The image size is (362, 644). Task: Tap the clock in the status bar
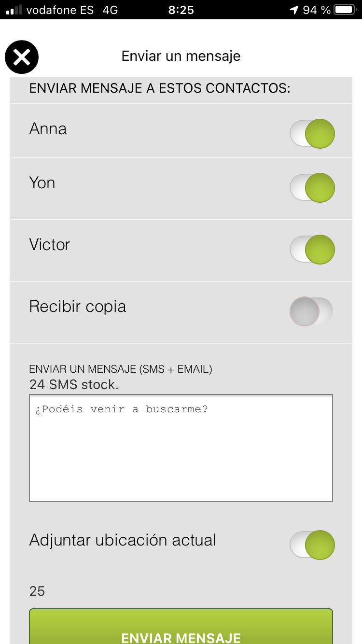tap(181, 10)
